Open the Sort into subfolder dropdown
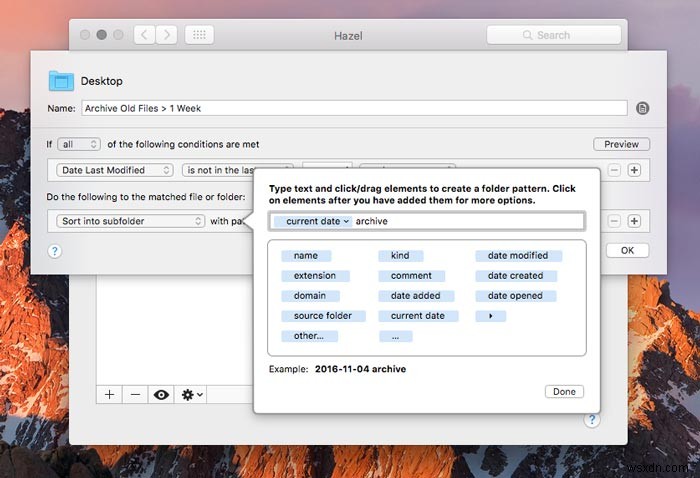 pos(130,221)
